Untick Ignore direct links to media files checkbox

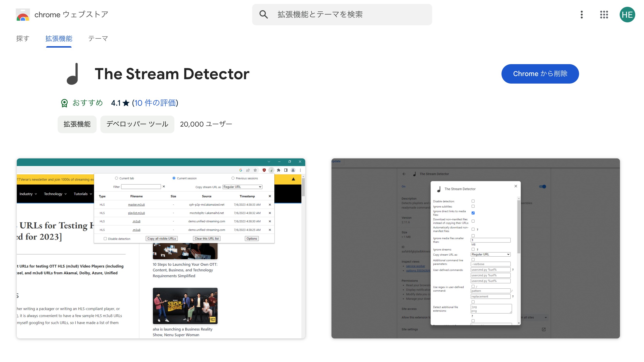point(473,213)
